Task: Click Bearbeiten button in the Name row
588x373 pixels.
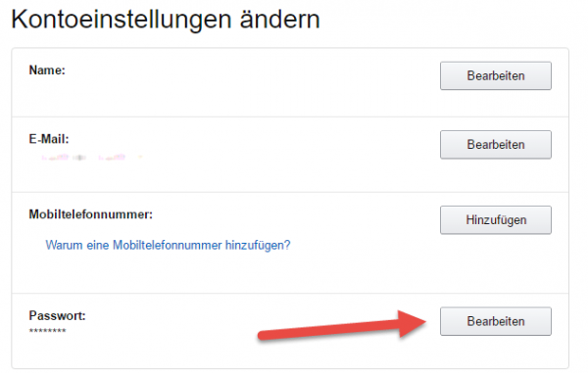Action: coord(495,76)
